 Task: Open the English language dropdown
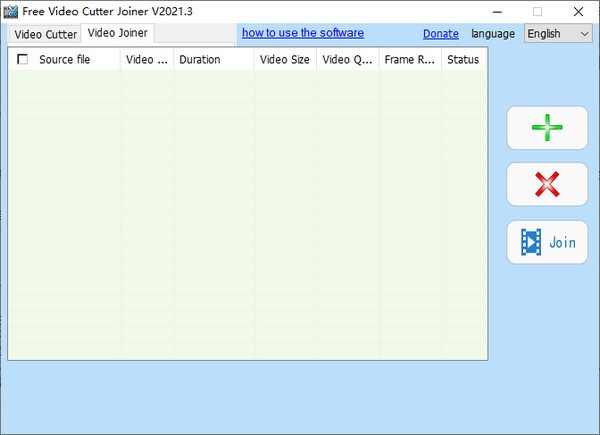tap(558, 33)
